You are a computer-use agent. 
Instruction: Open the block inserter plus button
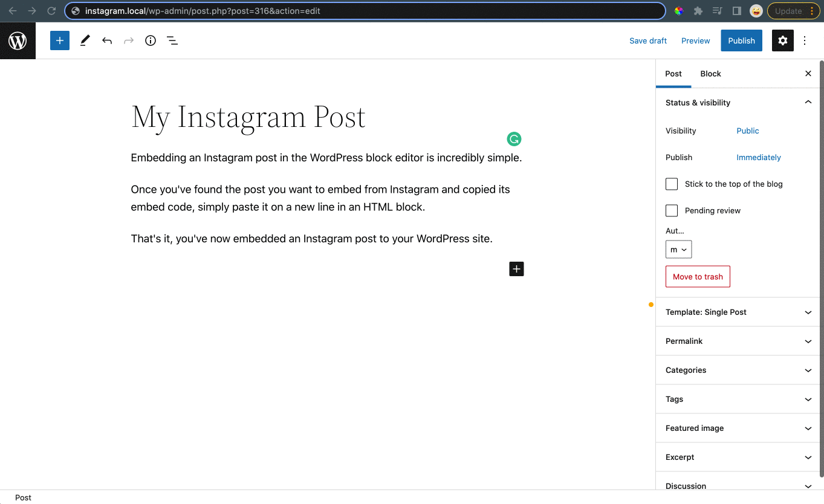(x=60, y=40)
